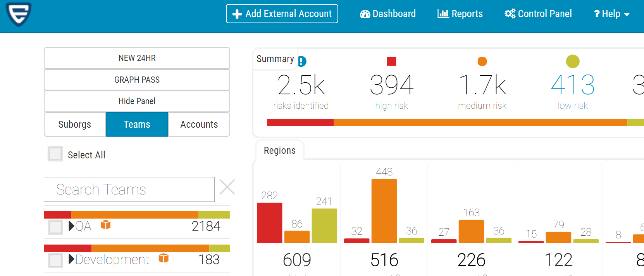The width and height of the screenshot is (644, 276).
Task: Toggle the Select All checkbox
Action: tap(55, 154)
